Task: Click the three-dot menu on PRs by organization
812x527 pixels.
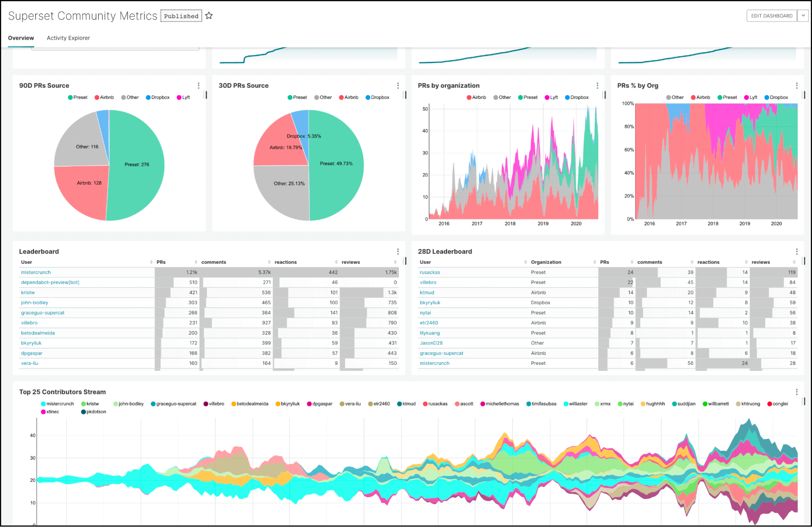Action: (597, 85)
